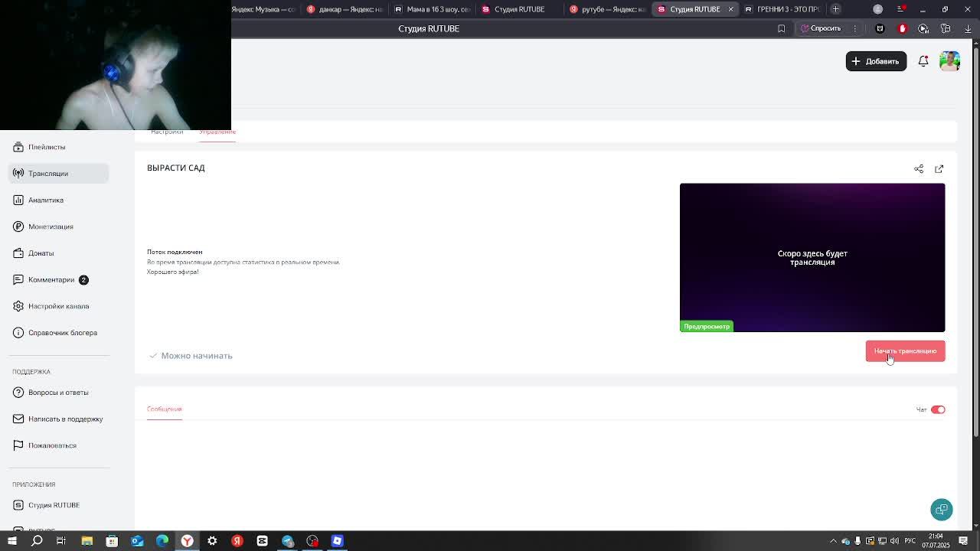Screen dimensions: 980x551
Task: Close the active Студия RUTUBE tab
Action: point(730,9)
